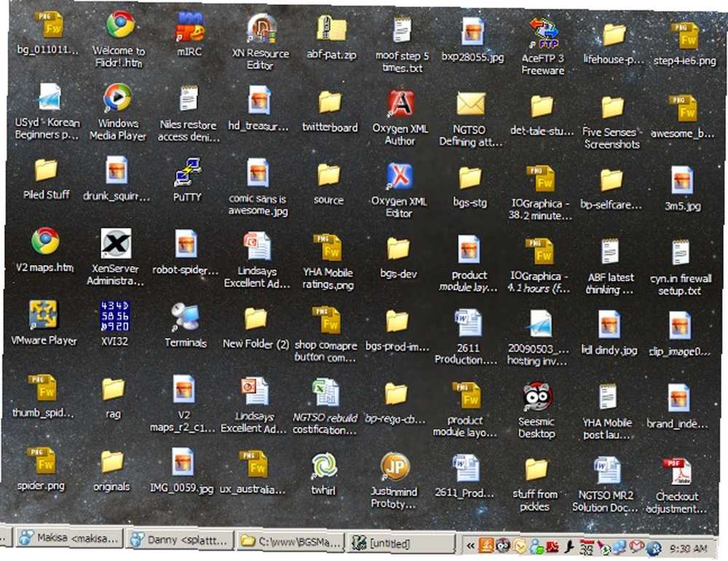The height and width of the screenshot is (561, 728).
Task: Open the twitterboard folder
Action: pyautogui.click(x=330, y=102)
